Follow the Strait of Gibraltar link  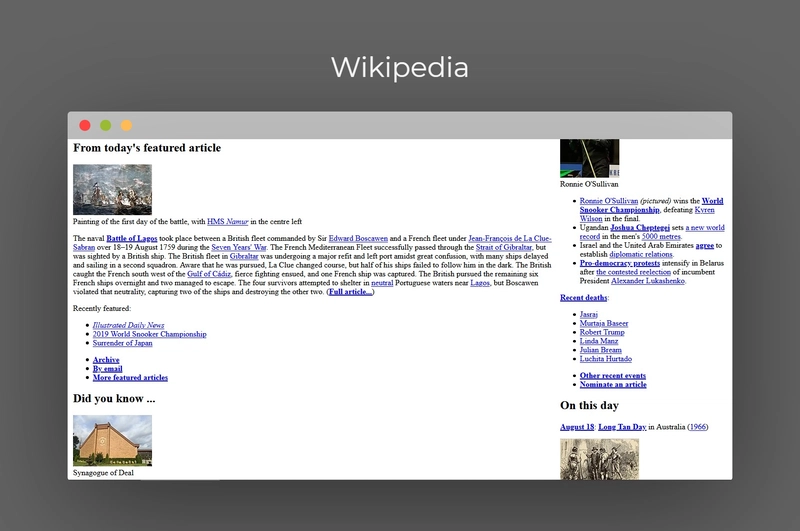[504, 247]
